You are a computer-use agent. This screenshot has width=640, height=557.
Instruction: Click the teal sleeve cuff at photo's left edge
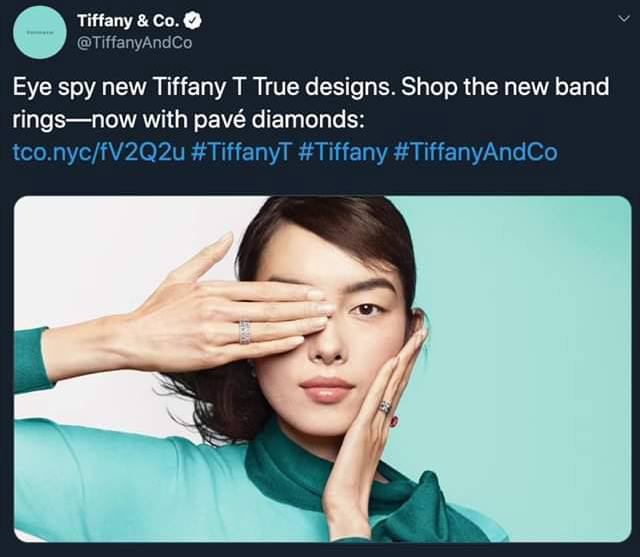[31, 359]
